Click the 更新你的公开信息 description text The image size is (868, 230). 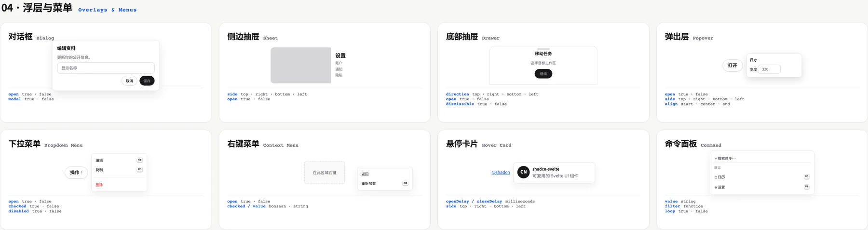[x=74, y=57]
